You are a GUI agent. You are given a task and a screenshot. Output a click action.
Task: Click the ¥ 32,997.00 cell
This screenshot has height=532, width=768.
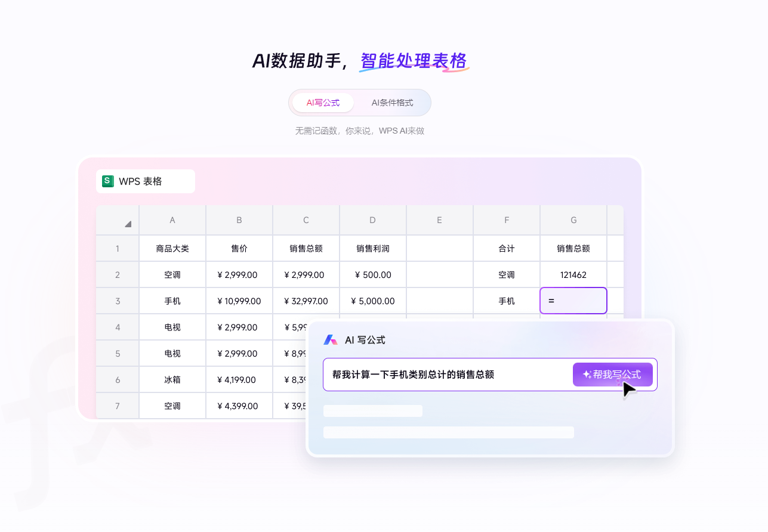click(306, 301)
